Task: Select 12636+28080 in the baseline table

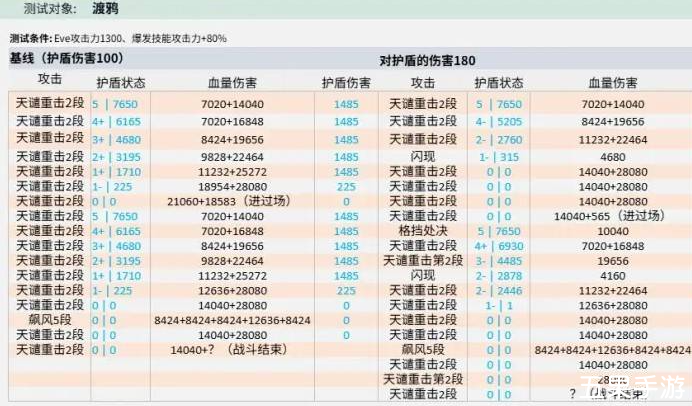Action: pos(233,291)
